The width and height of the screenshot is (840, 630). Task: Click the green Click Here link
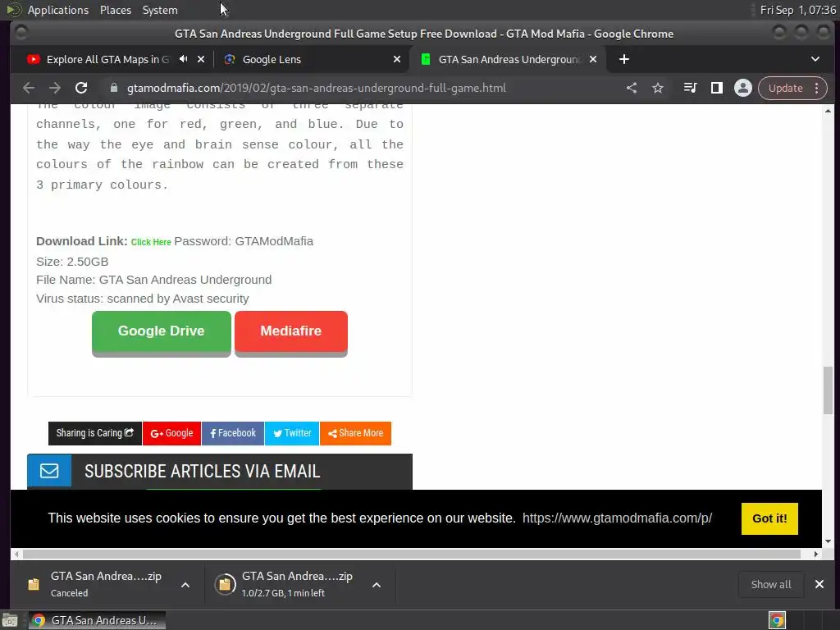coord(151,242)
